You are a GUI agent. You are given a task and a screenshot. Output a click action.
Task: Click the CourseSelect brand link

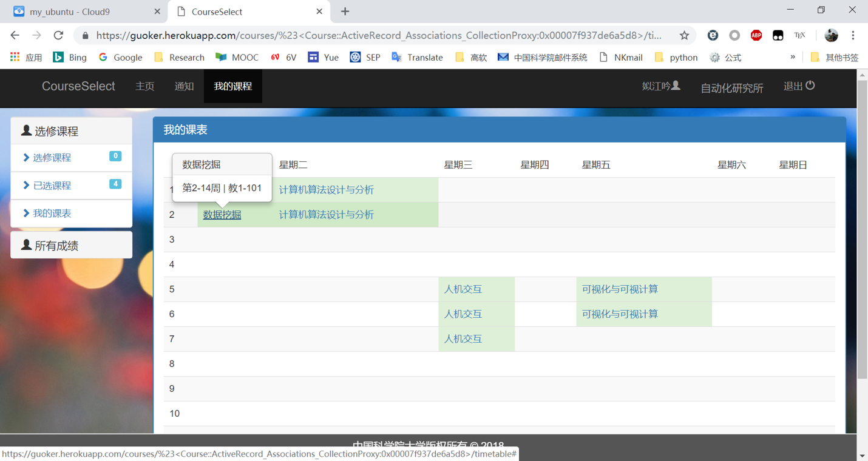[x=78, y=86]
